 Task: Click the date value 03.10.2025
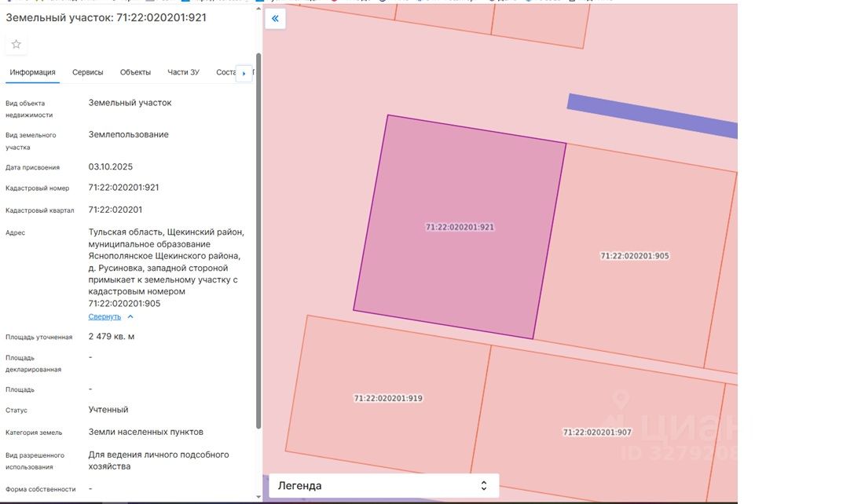110,166
